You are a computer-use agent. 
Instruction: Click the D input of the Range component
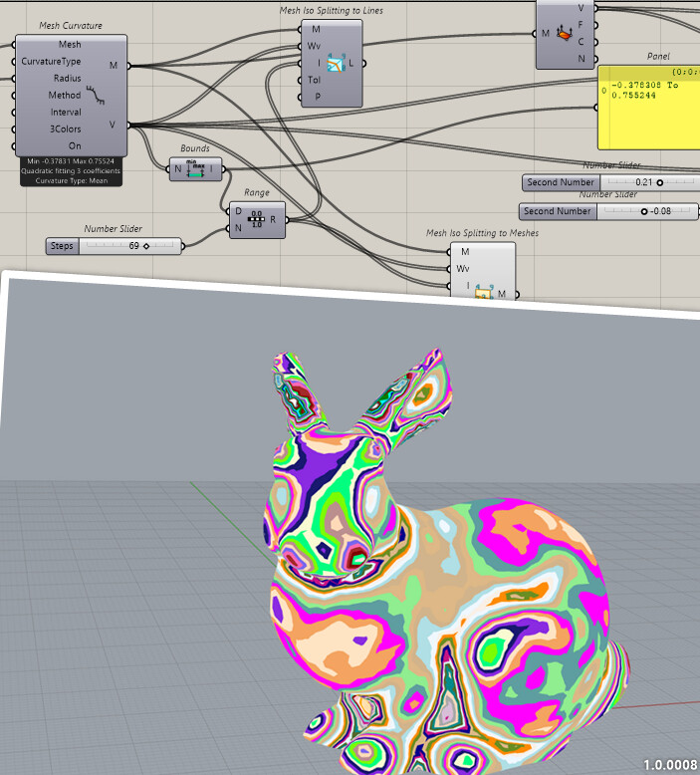pyautogui.click(x=238, y=211)
